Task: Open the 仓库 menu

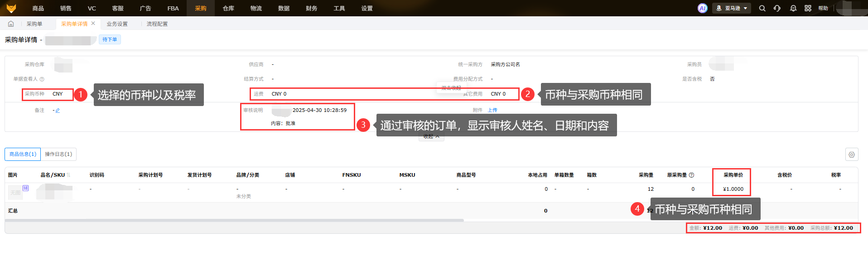Action: 228,8
